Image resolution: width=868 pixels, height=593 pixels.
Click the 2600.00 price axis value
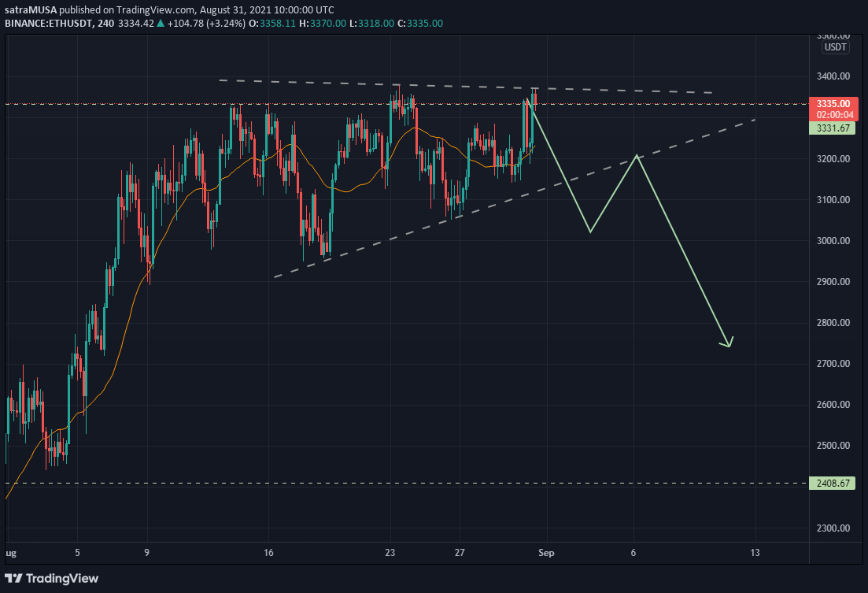(x=833, y=405)
